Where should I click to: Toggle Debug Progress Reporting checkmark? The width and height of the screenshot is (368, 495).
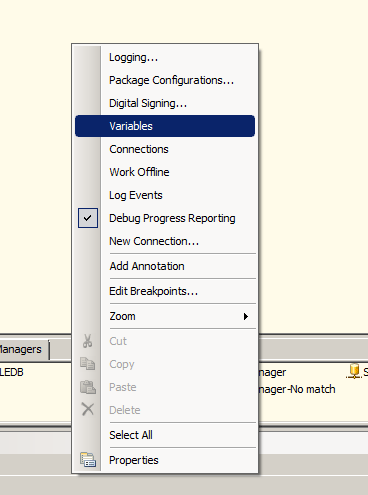point(88,218)
